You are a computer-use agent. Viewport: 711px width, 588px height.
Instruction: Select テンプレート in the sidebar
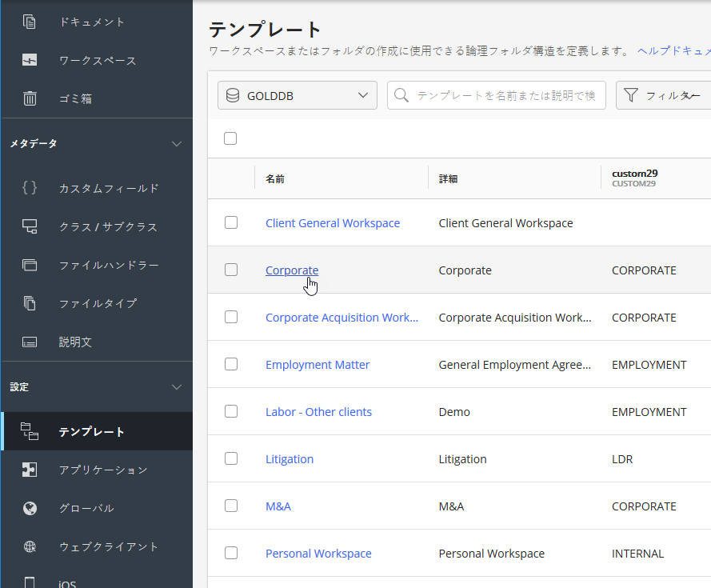point(91,432)
